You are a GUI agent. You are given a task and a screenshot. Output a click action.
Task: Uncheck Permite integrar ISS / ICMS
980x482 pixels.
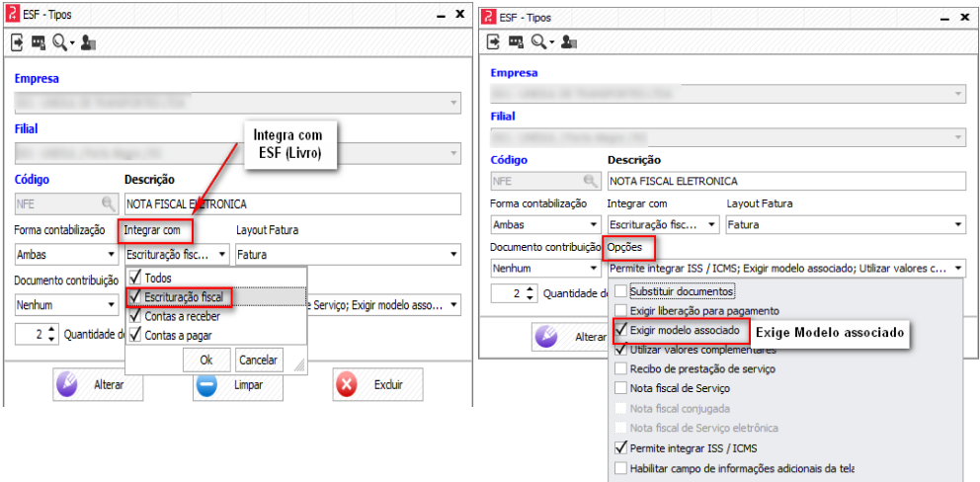point(620,447)
